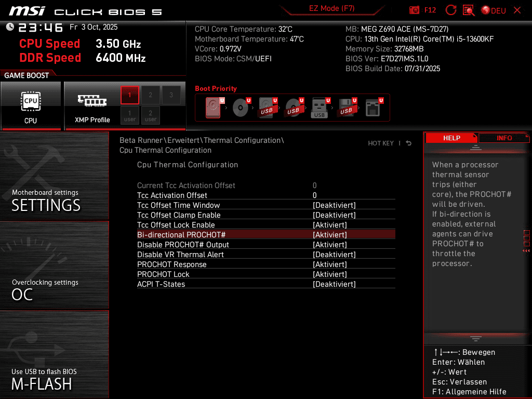Click the Tcc Activation Offset label
The width and height of the screenshot is (532, 399).
click(172, 195)
